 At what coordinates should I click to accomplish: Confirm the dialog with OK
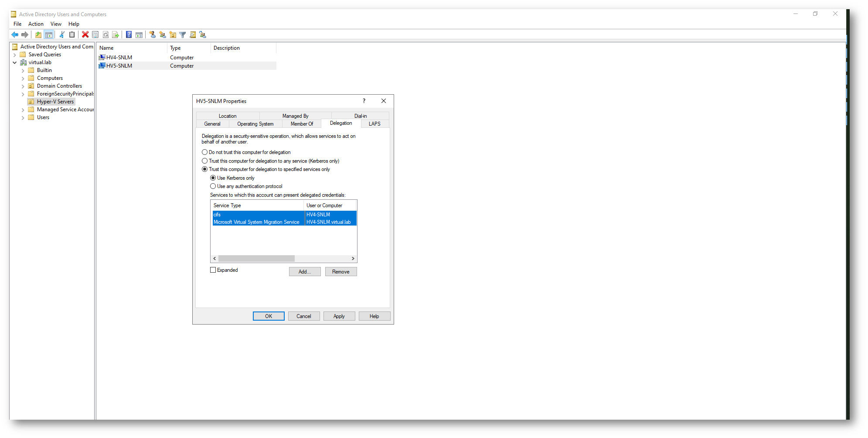[x=269, y=316]
